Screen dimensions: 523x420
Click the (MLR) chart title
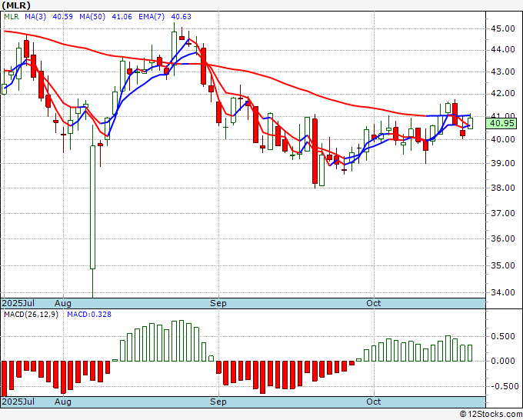tap(16, 5)
